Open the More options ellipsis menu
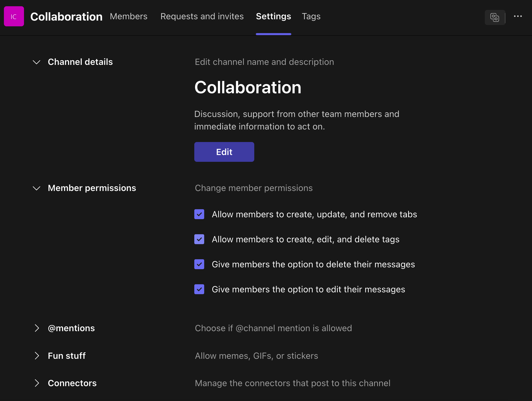The height and width of the screenshot is (401, 532). point(518,16)
